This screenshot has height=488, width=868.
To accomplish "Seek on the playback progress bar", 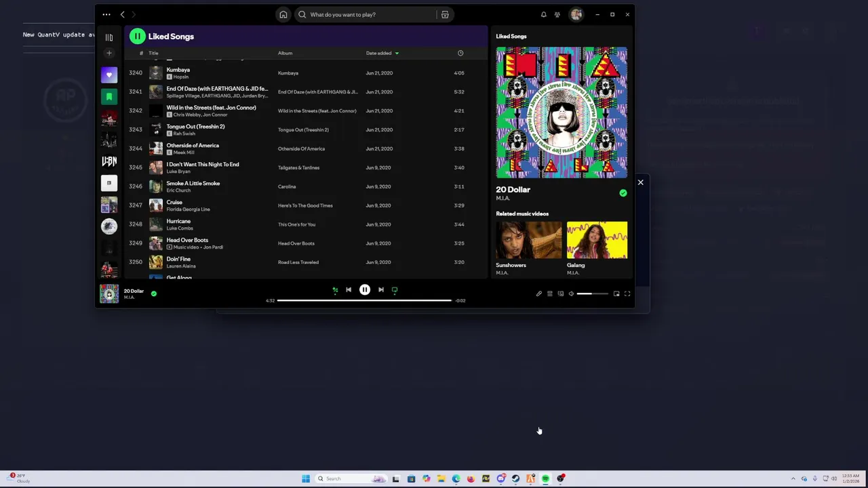I will coord(365,300).
